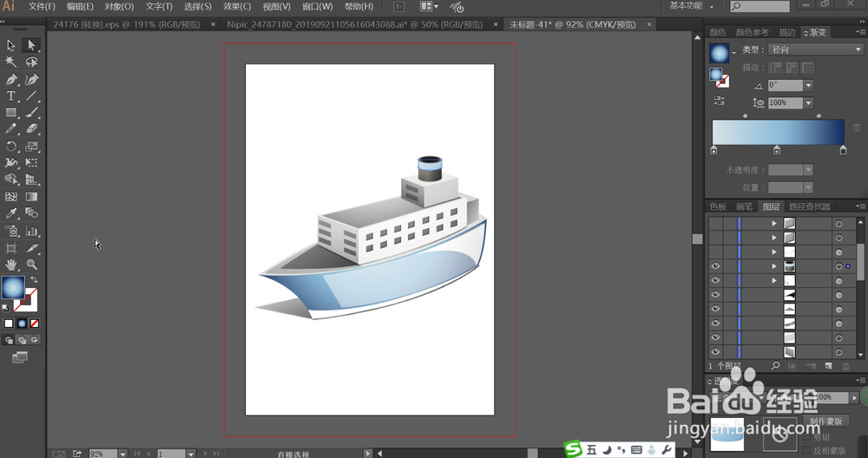This screenshot has height=458, width=868.
Task: Select the Pencil tool
Action: [x=10, y=129]
